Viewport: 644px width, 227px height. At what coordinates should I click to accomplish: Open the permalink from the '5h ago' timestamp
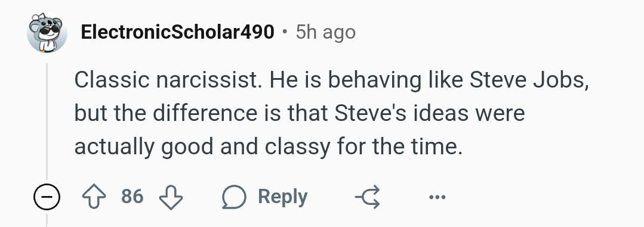point(326,32)
